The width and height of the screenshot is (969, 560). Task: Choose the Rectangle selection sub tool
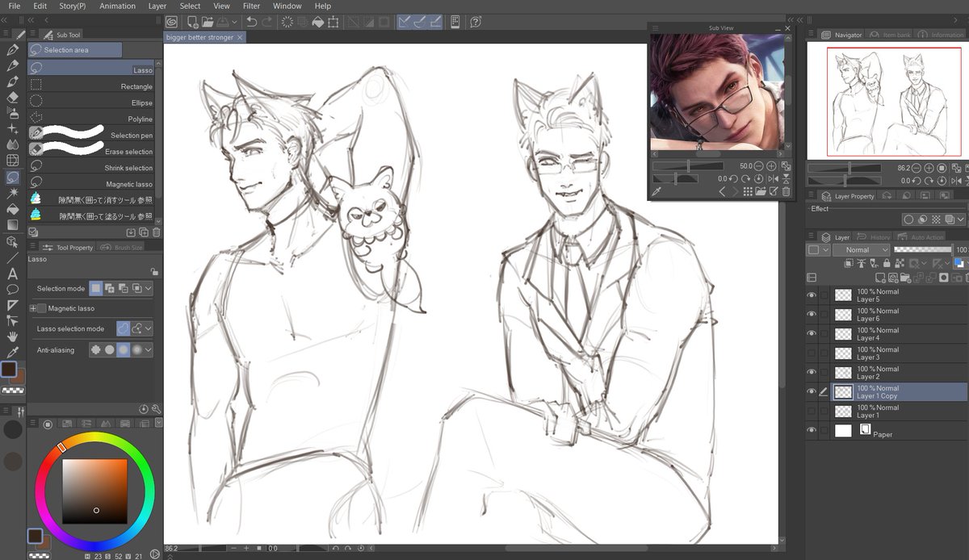tap(91, 86)
